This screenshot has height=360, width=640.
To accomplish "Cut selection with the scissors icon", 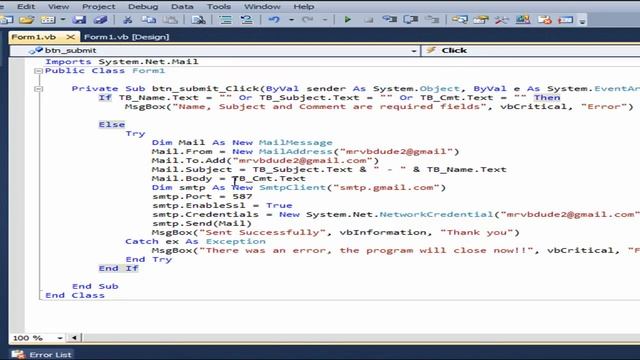I will tap(127, 20).
